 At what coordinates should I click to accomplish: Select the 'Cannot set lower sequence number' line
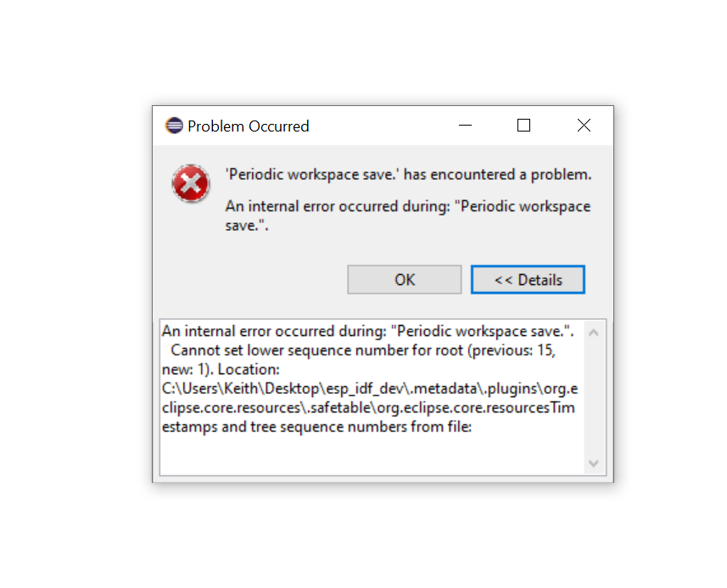[363, 350]
